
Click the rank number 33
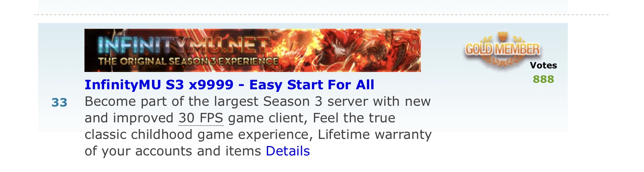click(x=59, y=103)
